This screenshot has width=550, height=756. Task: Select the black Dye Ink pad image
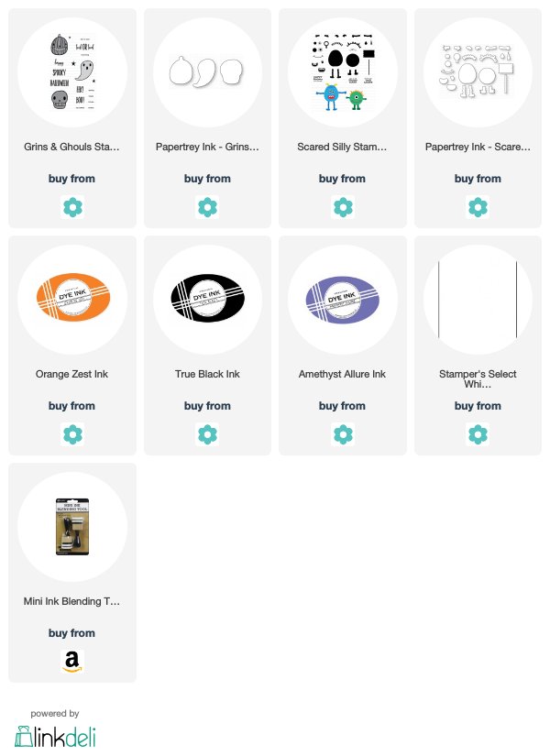point(207,298)
